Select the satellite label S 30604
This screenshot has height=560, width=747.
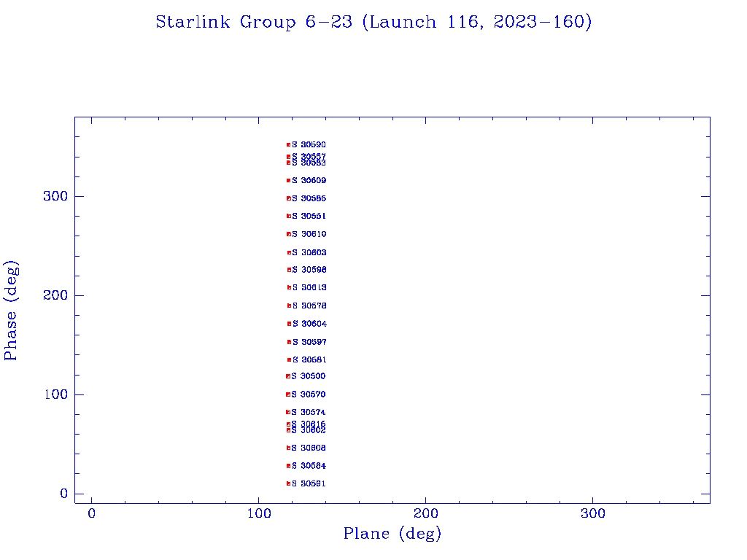[x=309, y=324]
